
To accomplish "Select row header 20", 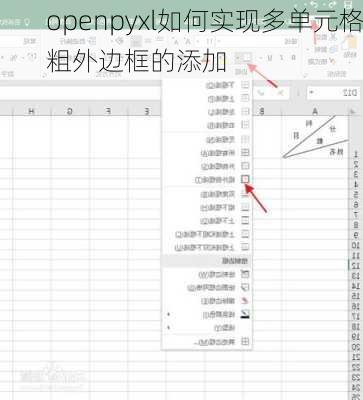I will click(356, 347).
